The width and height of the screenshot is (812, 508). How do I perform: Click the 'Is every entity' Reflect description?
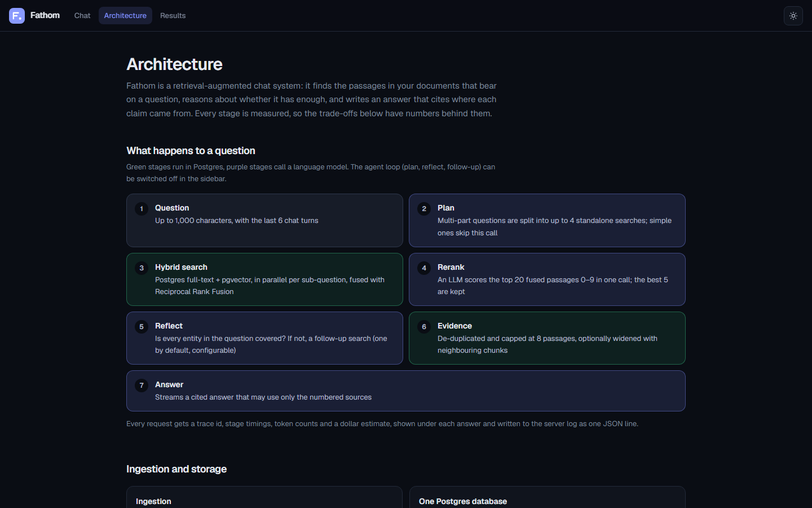coord(271,344)
